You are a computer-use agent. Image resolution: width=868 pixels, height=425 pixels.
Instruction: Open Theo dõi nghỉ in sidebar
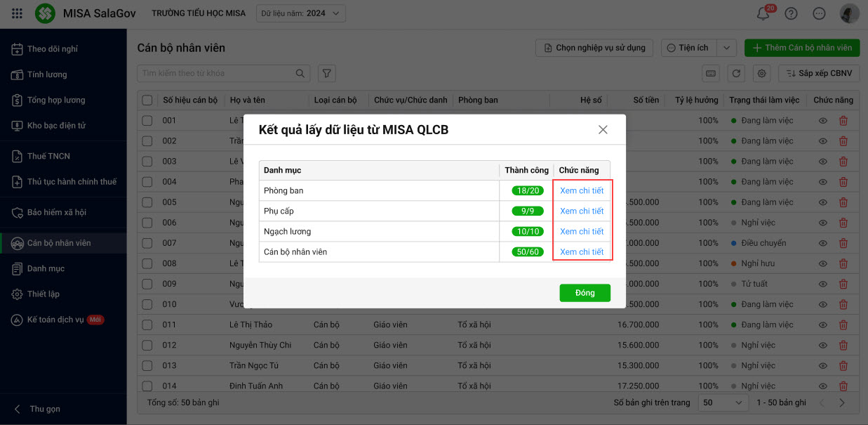(63, 49)
